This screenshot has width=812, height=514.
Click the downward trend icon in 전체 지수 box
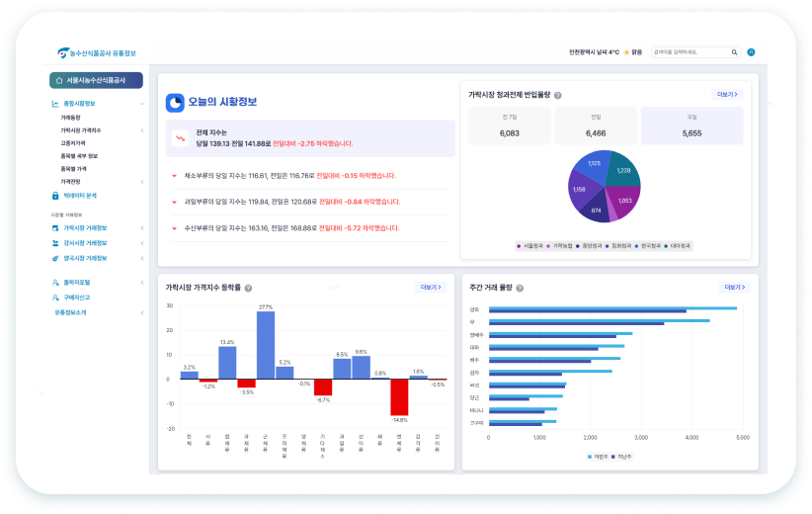pos(180,138)
